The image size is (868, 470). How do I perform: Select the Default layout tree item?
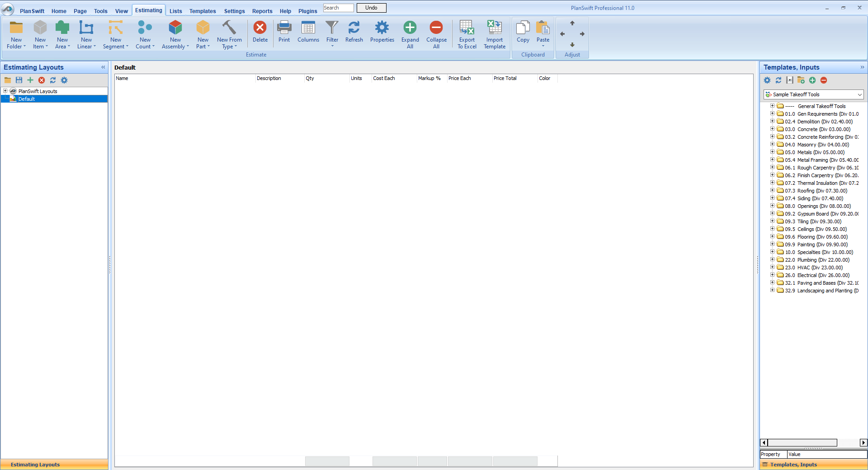(54, 99)
